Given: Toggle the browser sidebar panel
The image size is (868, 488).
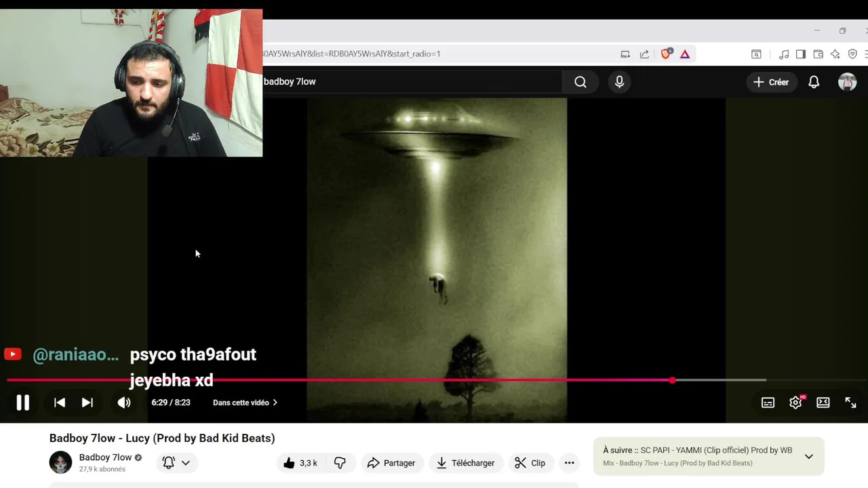Looking at the screenshot, I should point(801,54).
